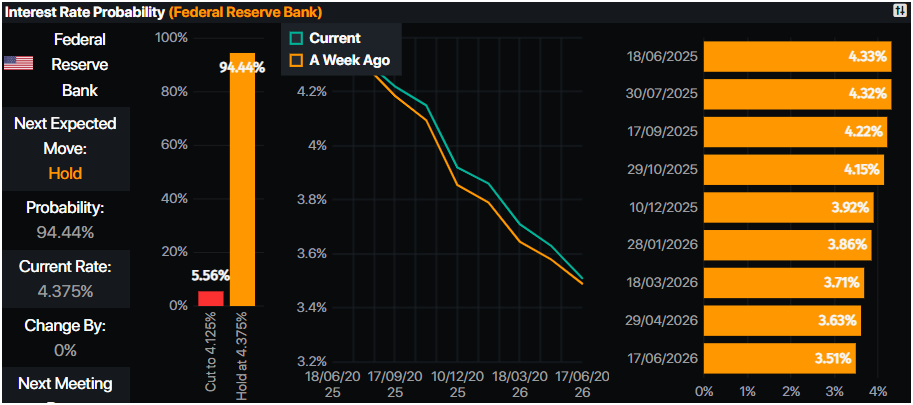Select the 10/12/2025 rate bar
Viewport: 913px width, 405px height.
point(788,207)
